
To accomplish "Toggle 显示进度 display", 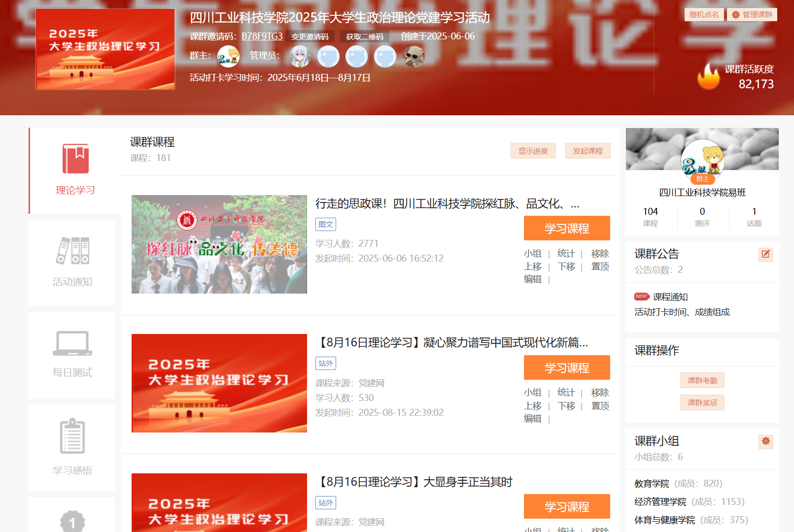I will pos(533,151).
